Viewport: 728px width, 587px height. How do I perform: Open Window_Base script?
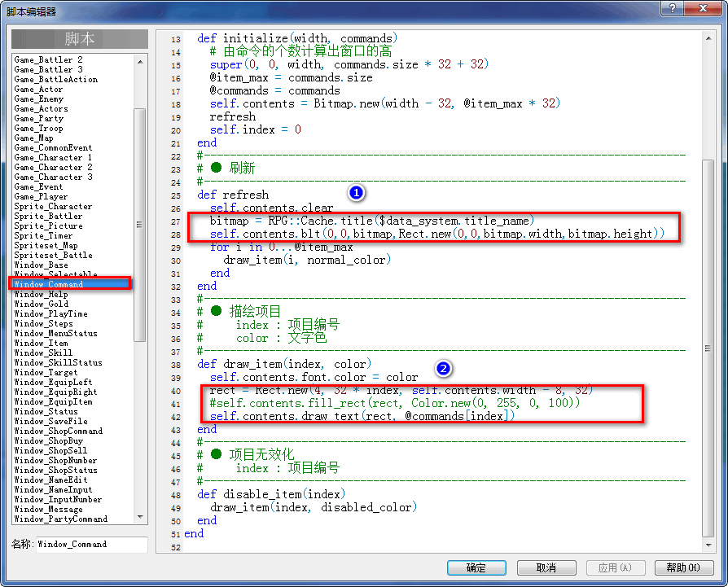pyautogui.click(x=41, y=265)
